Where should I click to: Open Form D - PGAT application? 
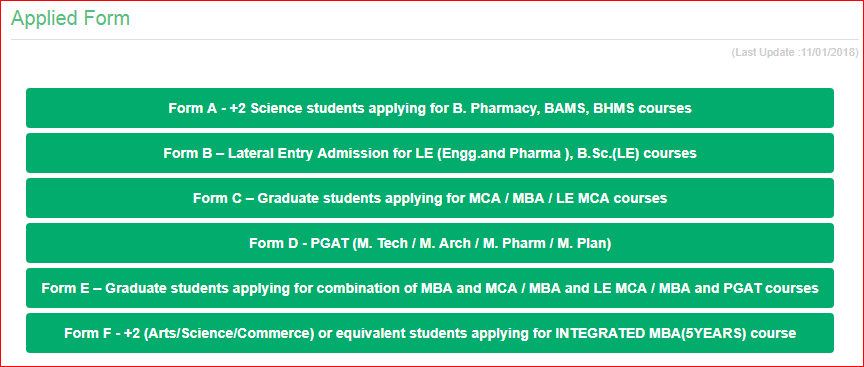pos(430,243)
